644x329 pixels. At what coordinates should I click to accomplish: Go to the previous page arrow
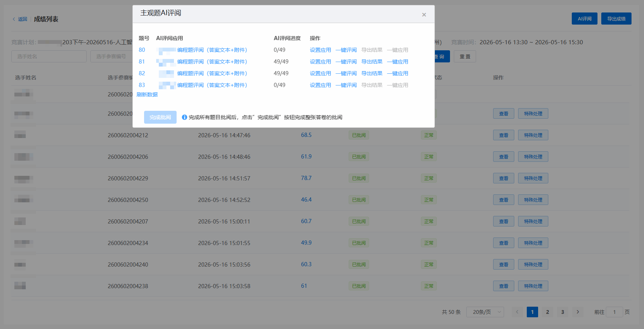pos(517,312)
